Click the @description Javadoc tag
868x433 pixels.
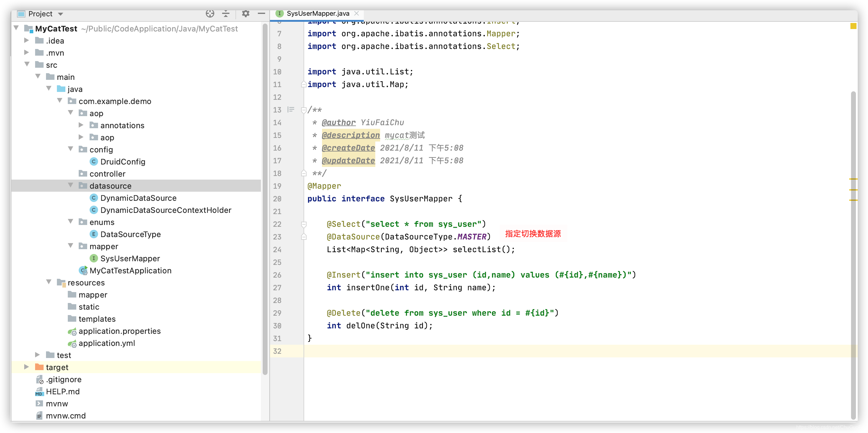click(x=351, y=135)
